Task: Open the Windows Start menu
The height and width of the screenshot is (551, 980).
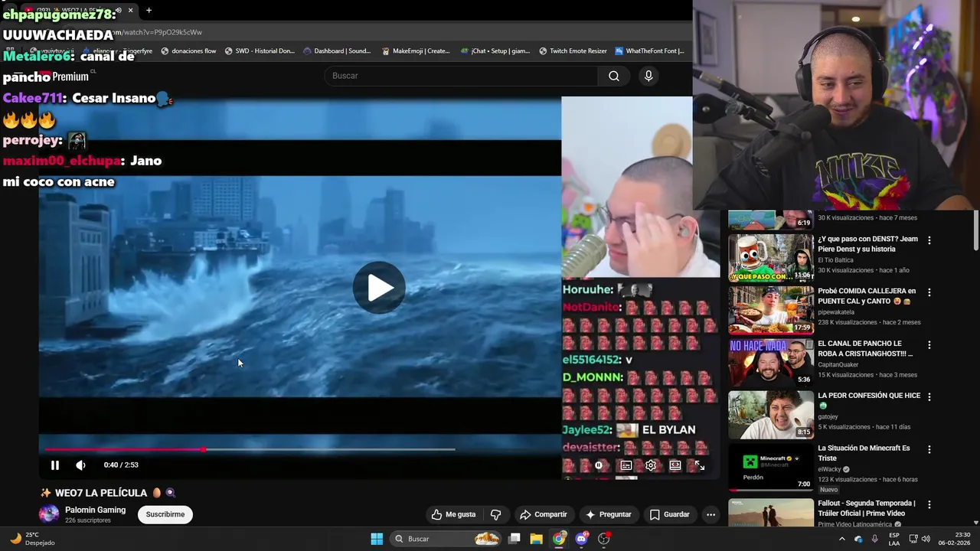Action: tap(377, 539)
